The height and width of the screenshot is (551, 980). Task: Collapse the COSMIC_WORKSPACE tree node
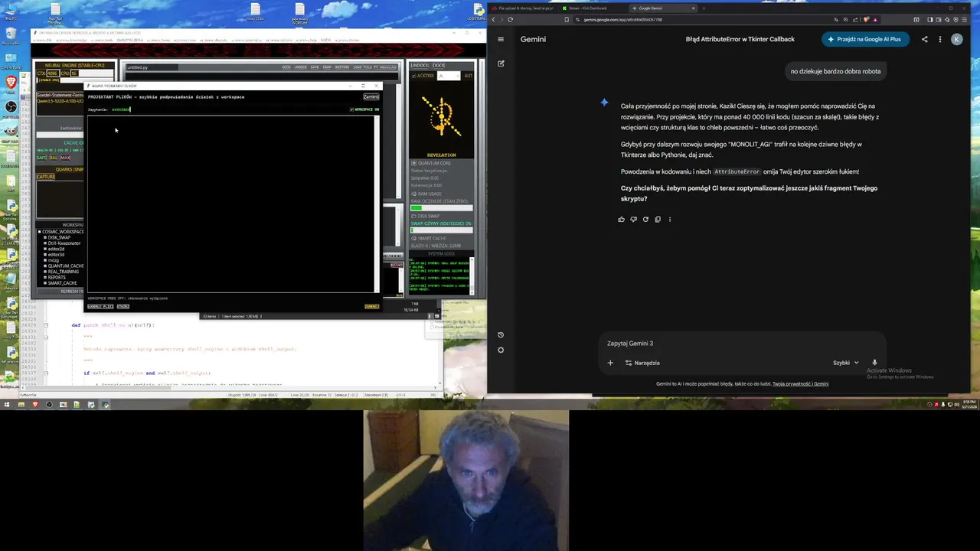(x=40, y=232)
